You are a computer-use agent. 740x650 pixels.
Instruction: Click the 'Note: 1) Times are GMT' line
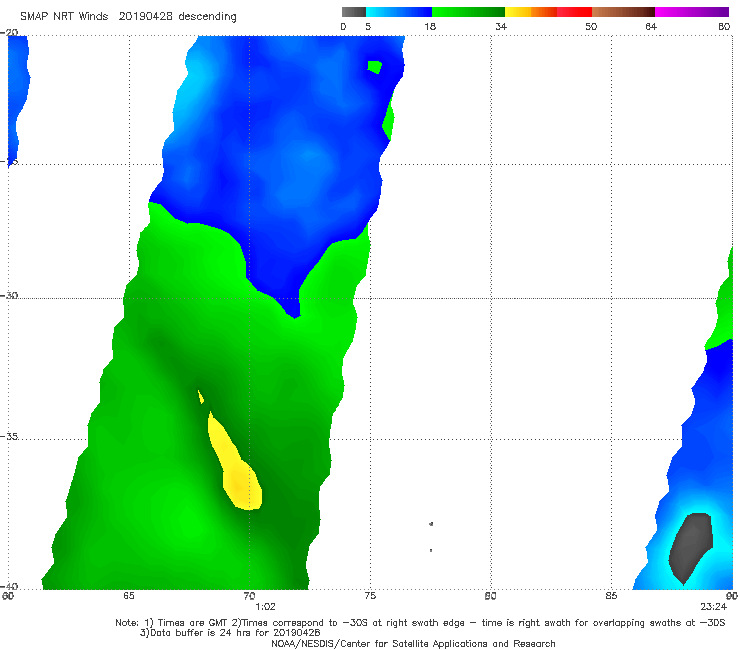click(420, 623)
